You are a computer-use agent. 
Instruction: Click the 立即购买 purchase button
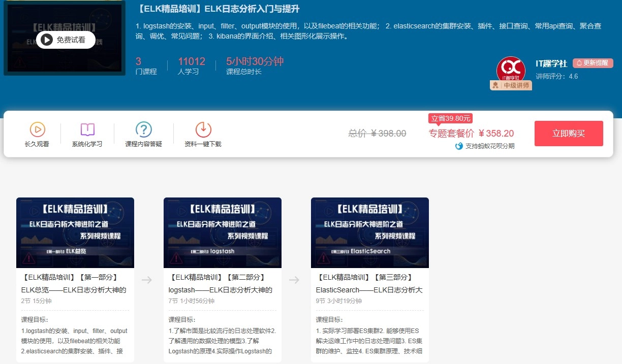click(x=569, y=134)
